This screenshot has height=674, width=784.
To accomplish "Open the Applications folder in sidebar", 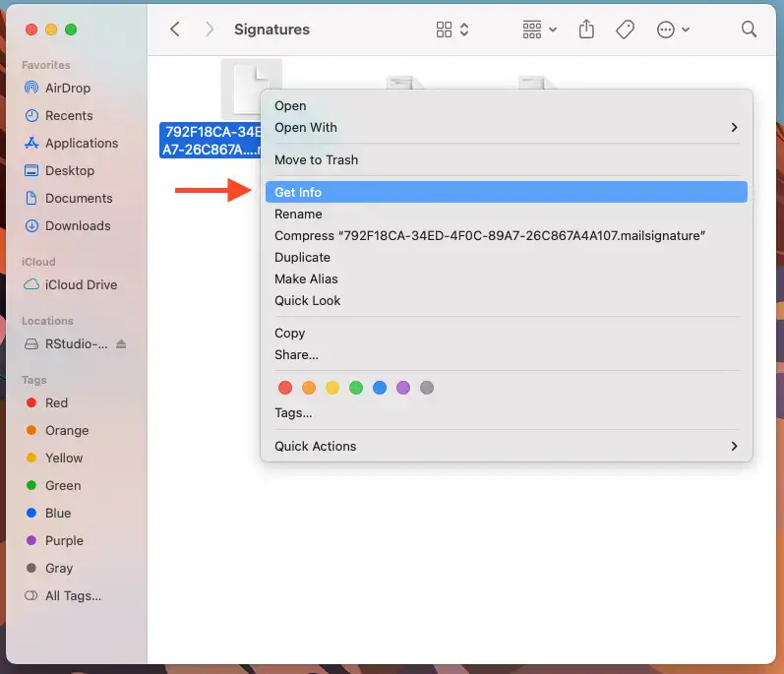I will click(81, 143).
